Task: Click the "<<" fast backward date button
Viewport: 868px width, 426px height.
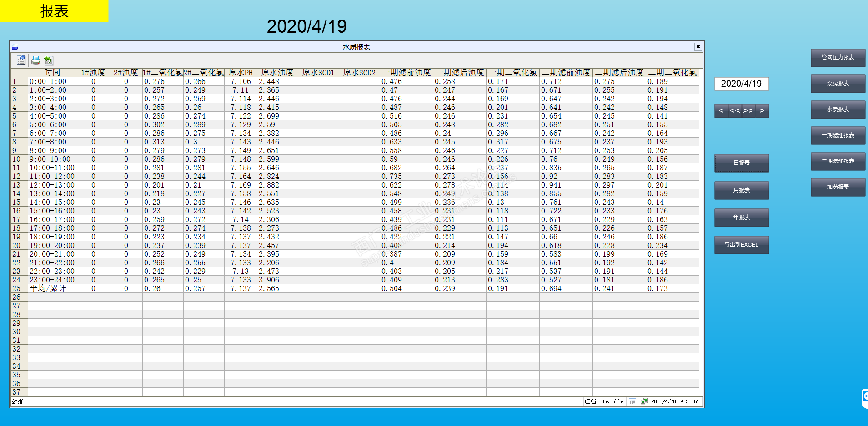Action: click(735, 111)
